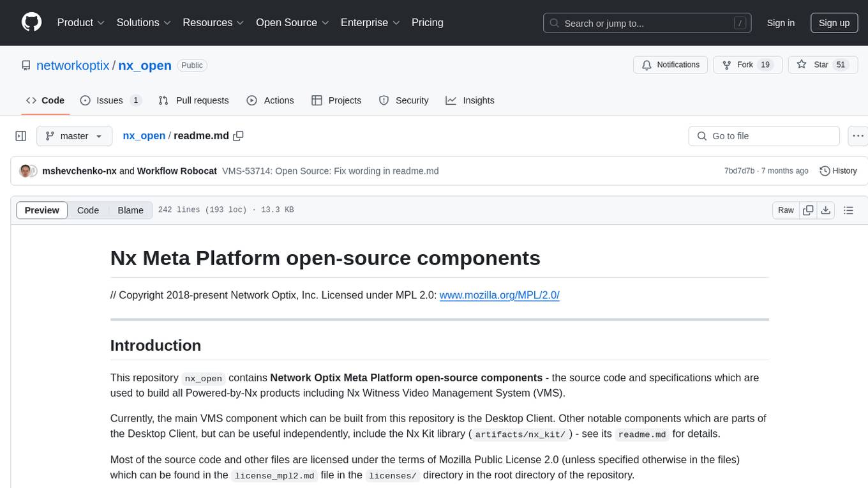Screen dimensions: 868x488
Task: Click the Raw button
Action: (786, 210)
